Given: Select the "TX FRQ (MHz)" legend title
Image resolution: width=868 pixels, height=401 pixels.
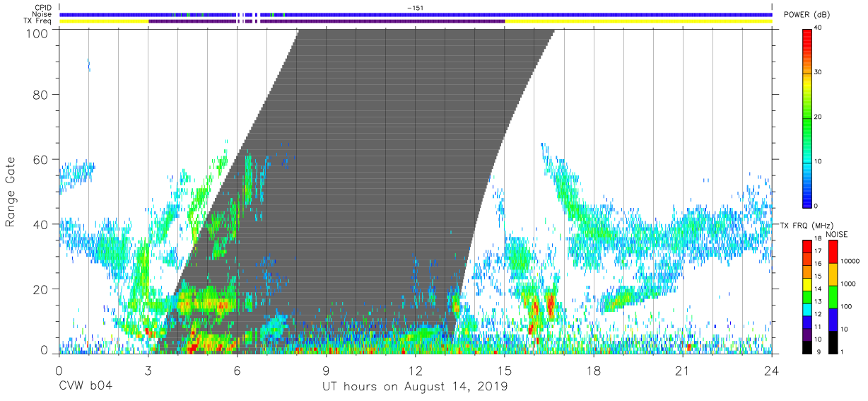Looking at the screenshot, I should point(805,225).
